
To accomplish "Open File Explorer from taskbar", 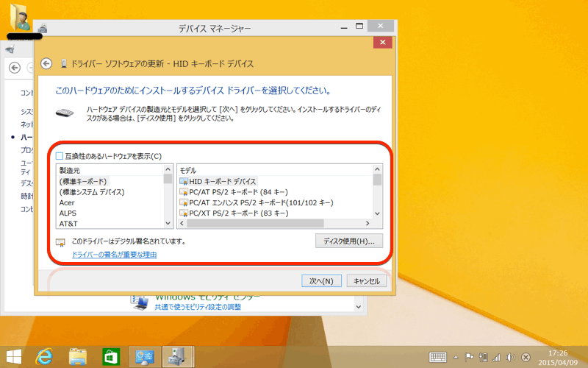I will [x=79, y=356].
